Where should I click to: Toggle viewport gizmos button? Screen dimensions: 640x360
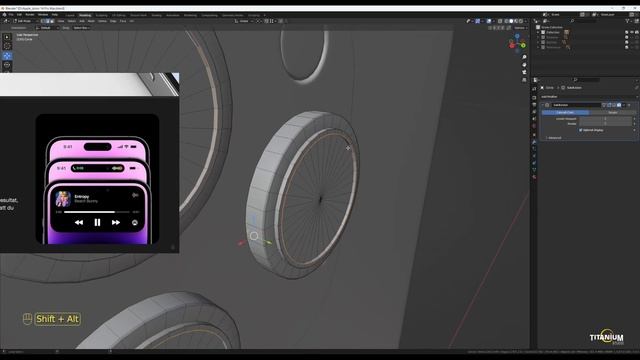click(478, 21)
